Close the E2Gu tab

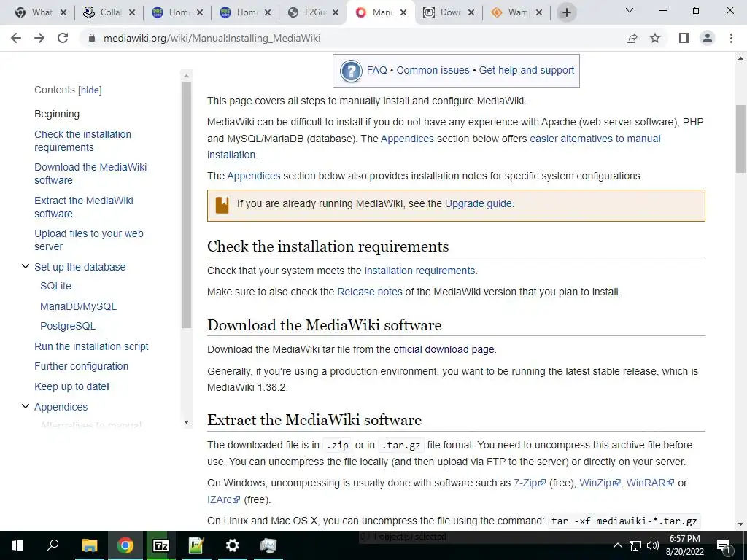pos(336,13)
